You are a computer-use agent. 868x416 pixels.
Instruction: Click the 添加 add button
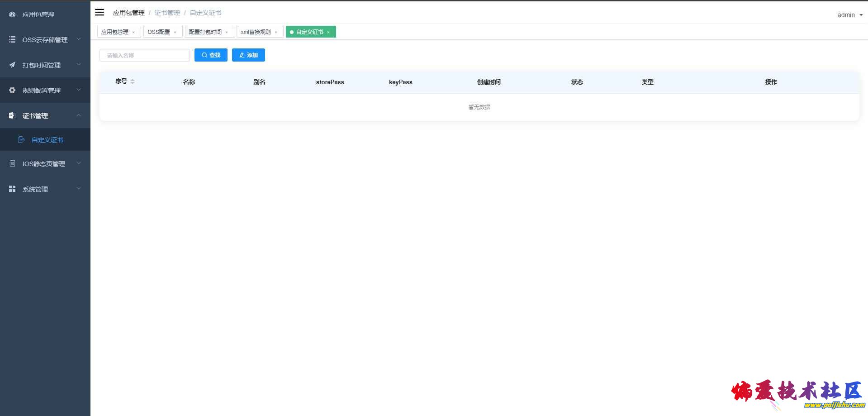pyautogui.click(x=248, y=55)
